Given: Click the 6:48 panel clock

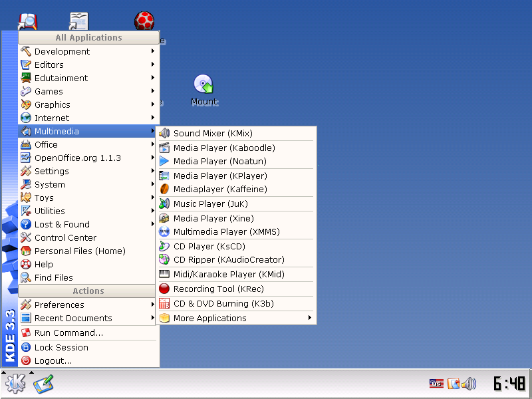Looking at the screenshot, I should pyautogui.click(x=509, y=384).
